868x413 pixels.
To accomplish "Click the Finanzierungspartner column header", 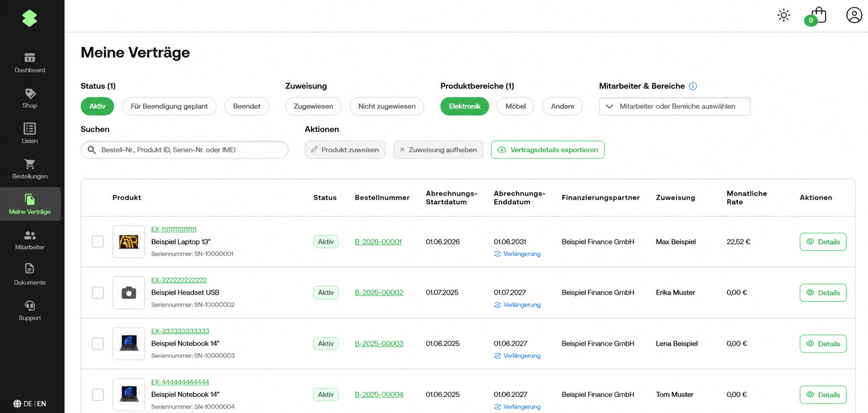I will point(601,198).
